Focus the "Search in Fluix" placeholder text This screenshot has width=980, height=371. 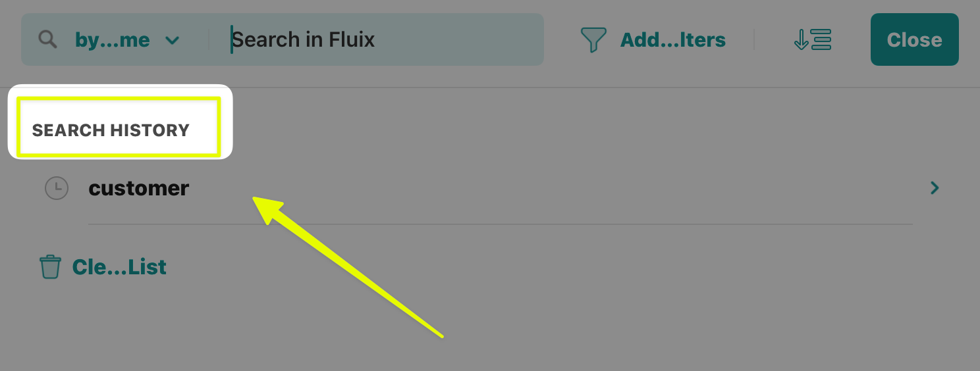pyautogui.click(x=304, y=39)
